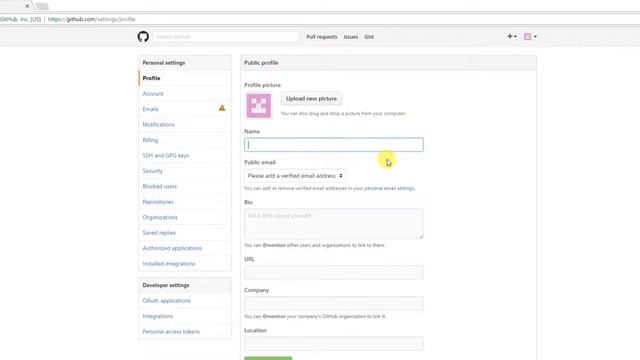Open Emails settings
This screenshot has height=360, width=640.
[185, 109]
